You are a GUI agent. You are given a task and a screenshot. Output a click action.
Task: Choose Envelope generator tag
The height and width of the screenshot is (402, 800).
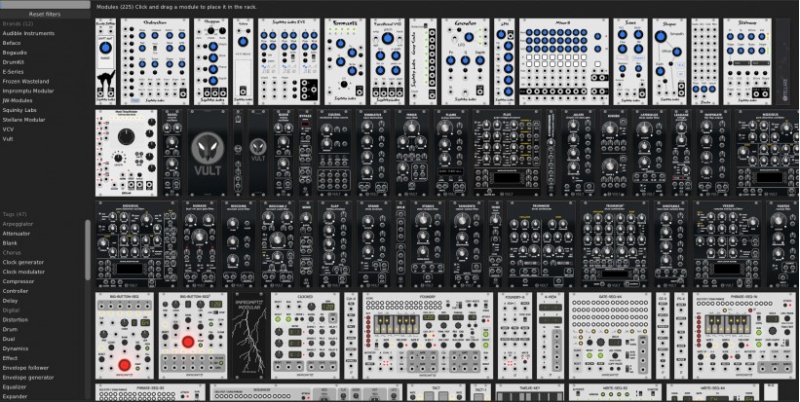28,378
